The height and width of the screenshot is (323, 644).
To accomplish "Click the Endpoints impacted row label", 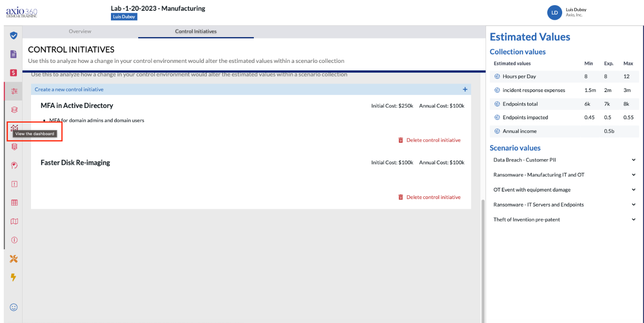I will point(525,117).
